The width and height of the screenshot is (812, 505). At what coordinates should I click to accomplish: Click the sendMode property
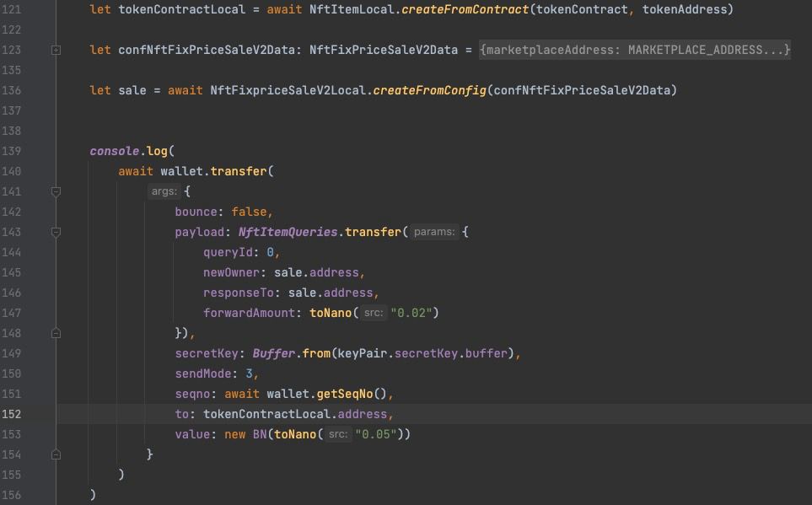pos(203,373)
